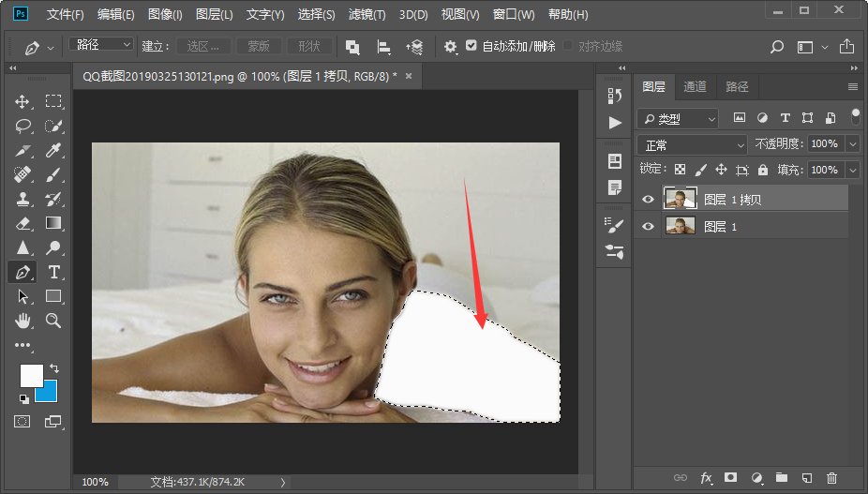
Task: Select the Rectangle shape tool
Action: (x=53, y=296)
